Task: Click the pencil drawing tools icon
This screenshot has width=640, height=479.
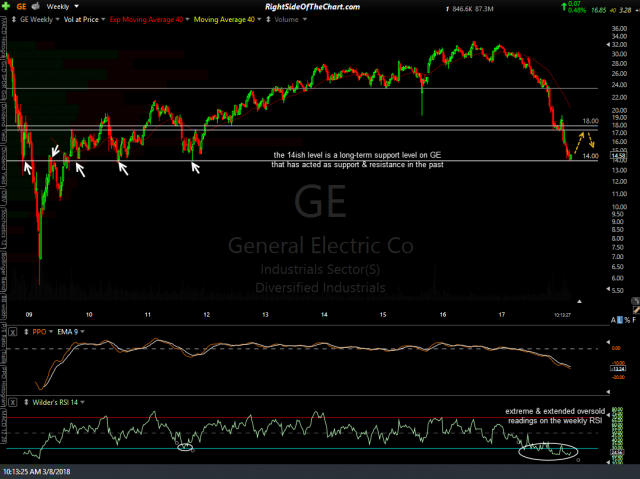Action: [x=636, y=310]
